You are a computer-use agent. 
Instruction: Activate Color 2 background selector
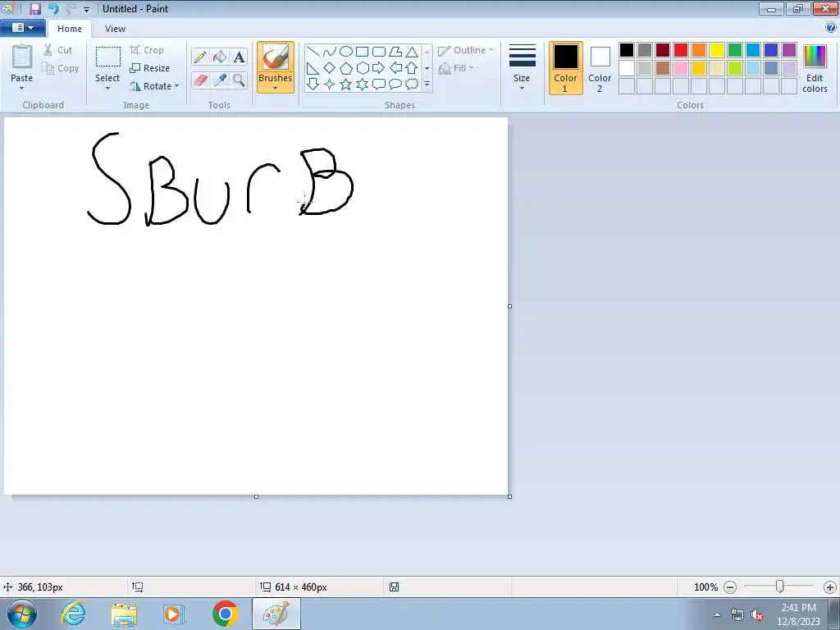coord(600,68)
